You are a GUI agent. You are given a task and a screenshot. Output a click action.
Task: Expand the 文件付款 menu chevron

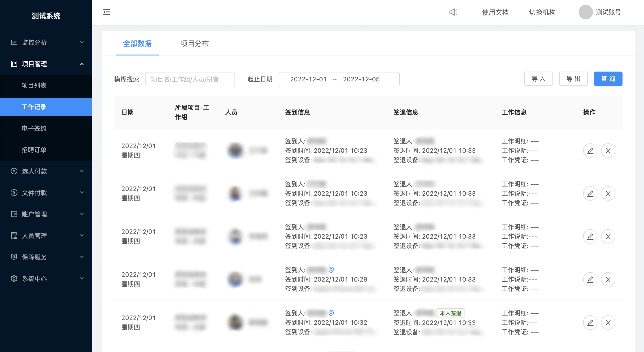click(82, 193)
